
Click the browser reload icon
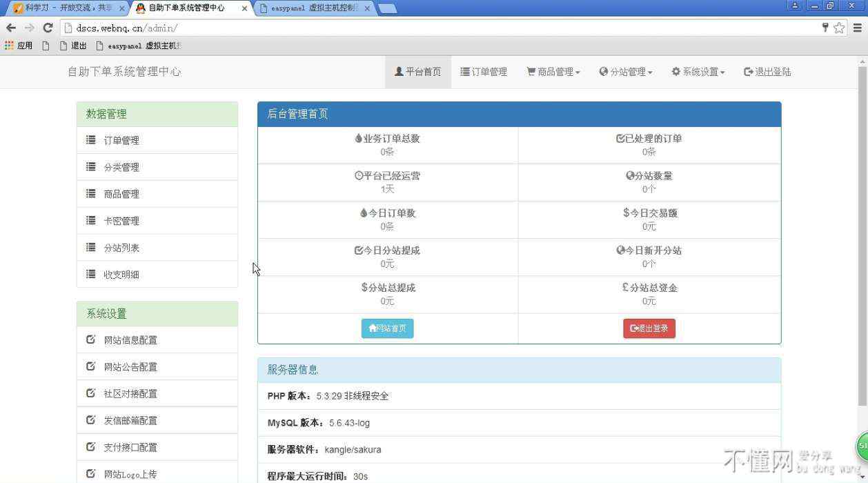(x=48, y=28)
